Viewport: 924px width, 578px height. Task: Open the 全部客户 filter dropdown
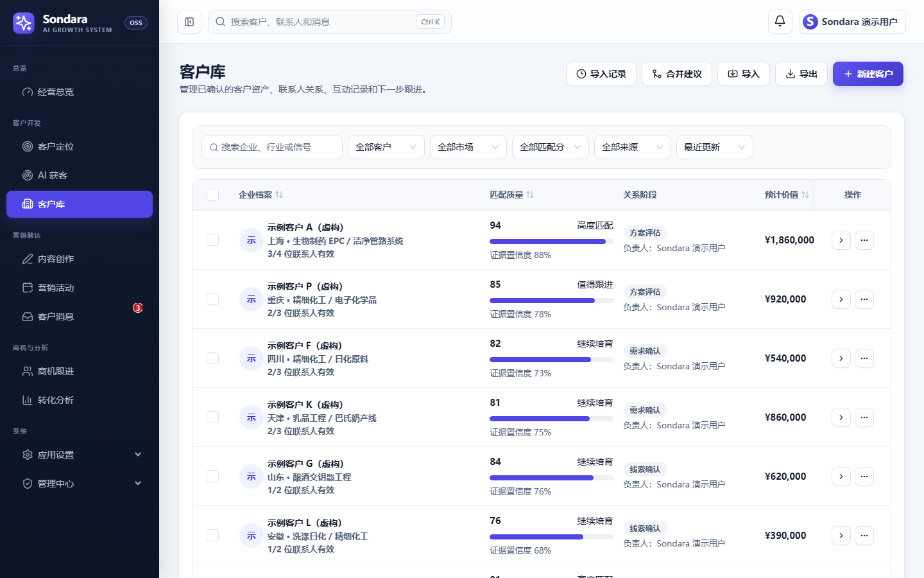click(386, 147)
